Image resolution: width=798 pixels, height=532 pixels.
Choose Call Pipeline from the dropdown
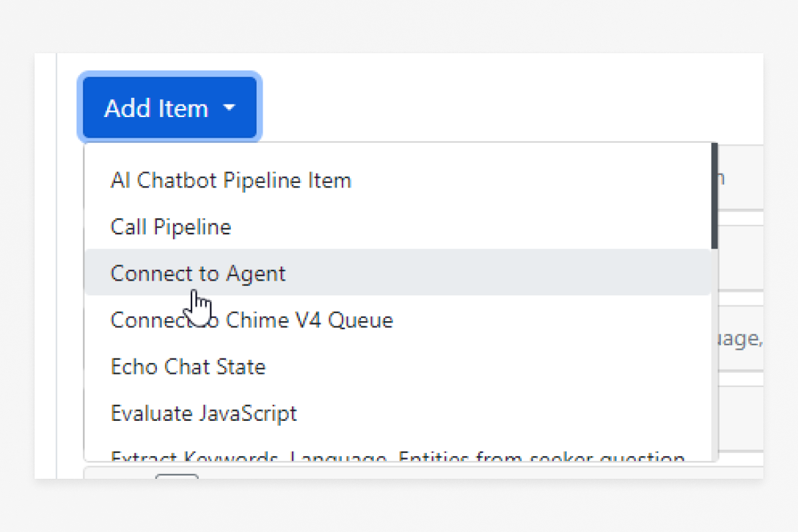pyautogui.click(x=171, y=227)
